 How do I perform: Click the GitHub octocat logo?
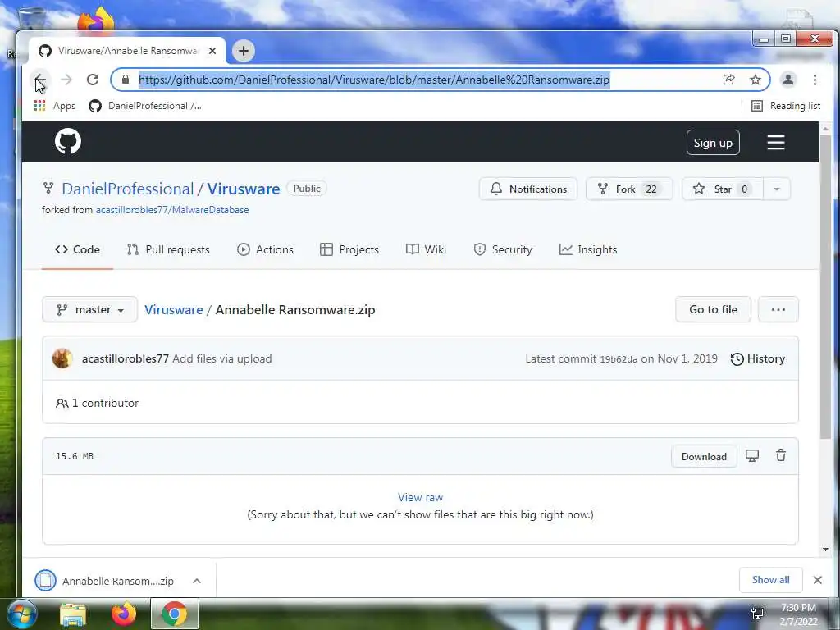(68, 142)
